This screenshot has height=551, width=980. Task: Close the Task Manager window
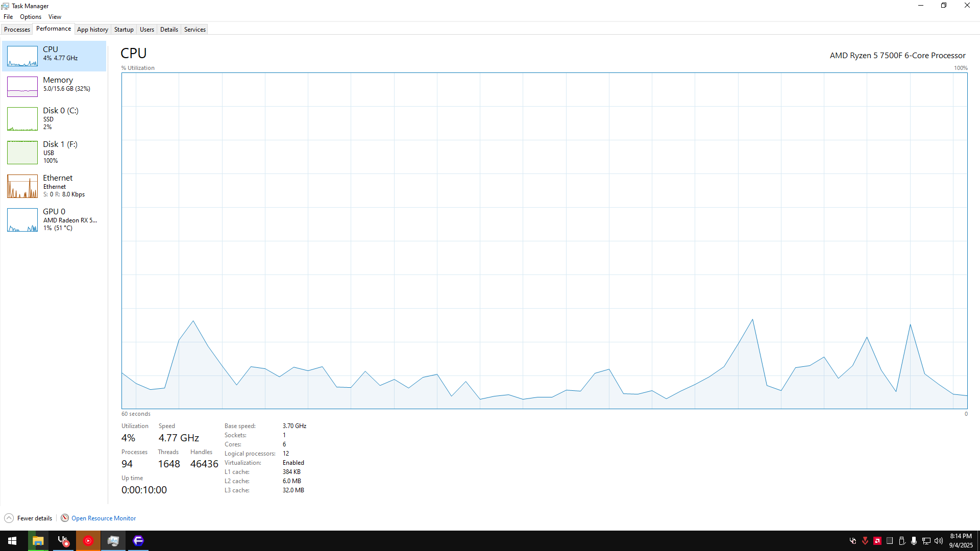click(x=967, y=6)
